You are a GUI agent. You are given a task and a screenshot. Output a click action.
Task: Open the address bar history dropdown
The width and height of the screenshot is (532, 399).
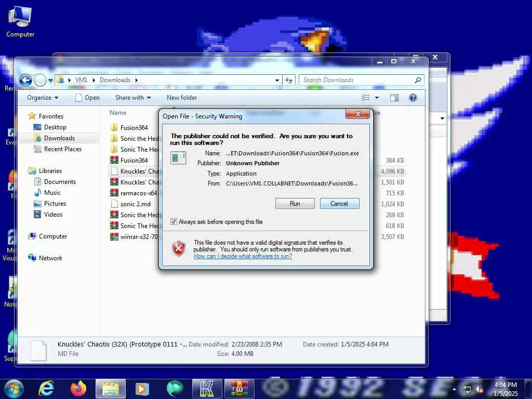click(x=277, y=81)
